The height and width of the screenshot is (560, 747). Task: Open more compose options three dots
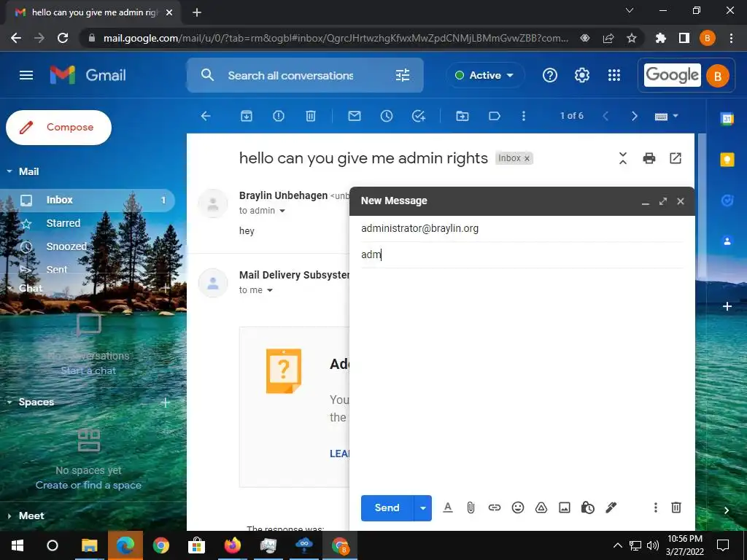[656, 507]
